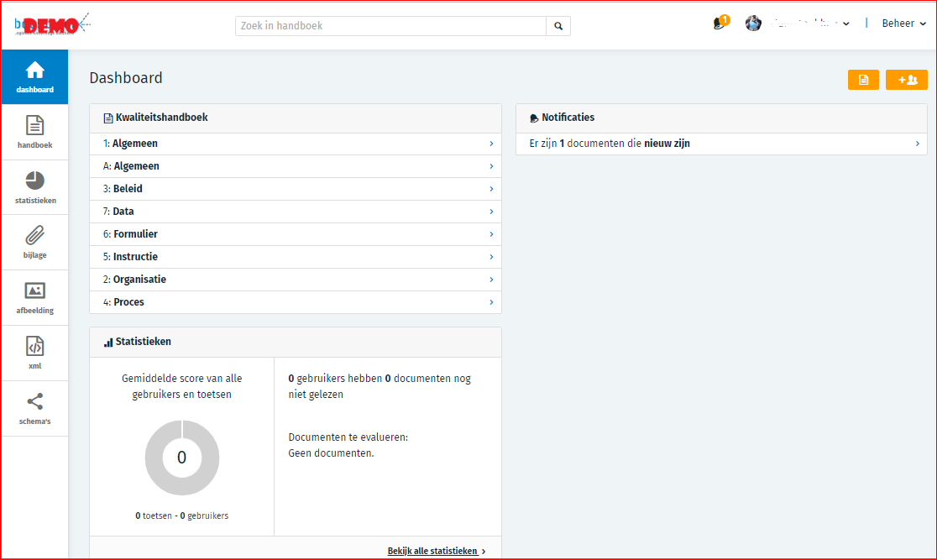The width and height of the screenshot is (937, 560).
Task: Open '2: Organisatie' handbook section
Action: coord(296,280)
